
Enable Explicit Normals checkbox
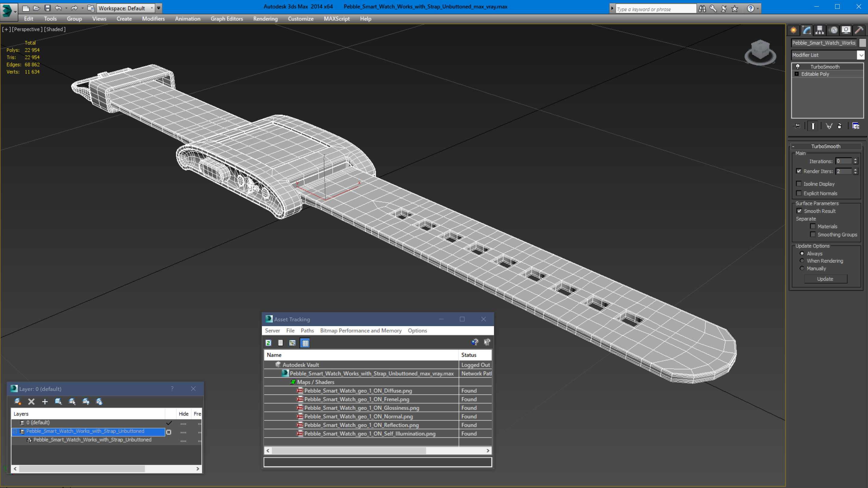[x=799, y=193]
